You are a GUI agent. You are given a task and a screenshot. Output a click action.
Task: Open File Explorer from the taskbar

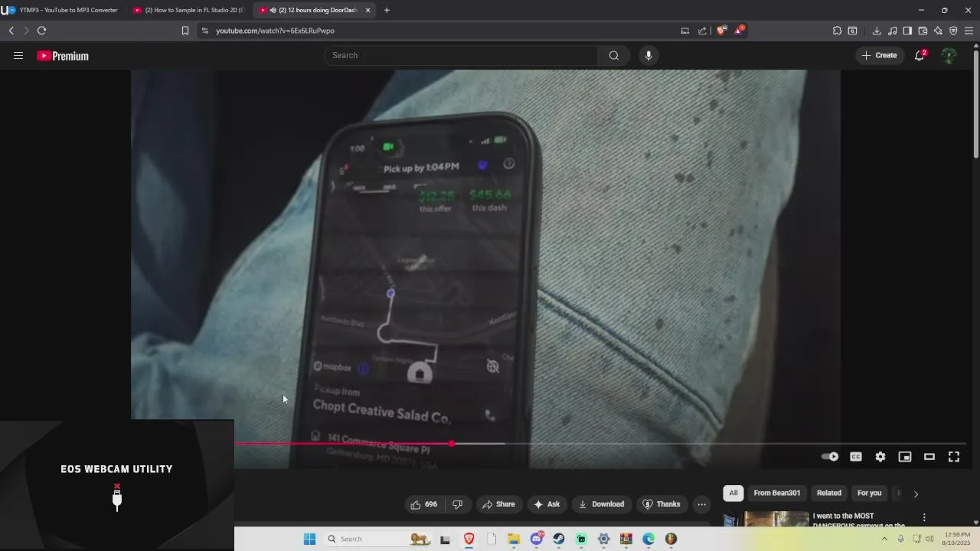point(514,539)
